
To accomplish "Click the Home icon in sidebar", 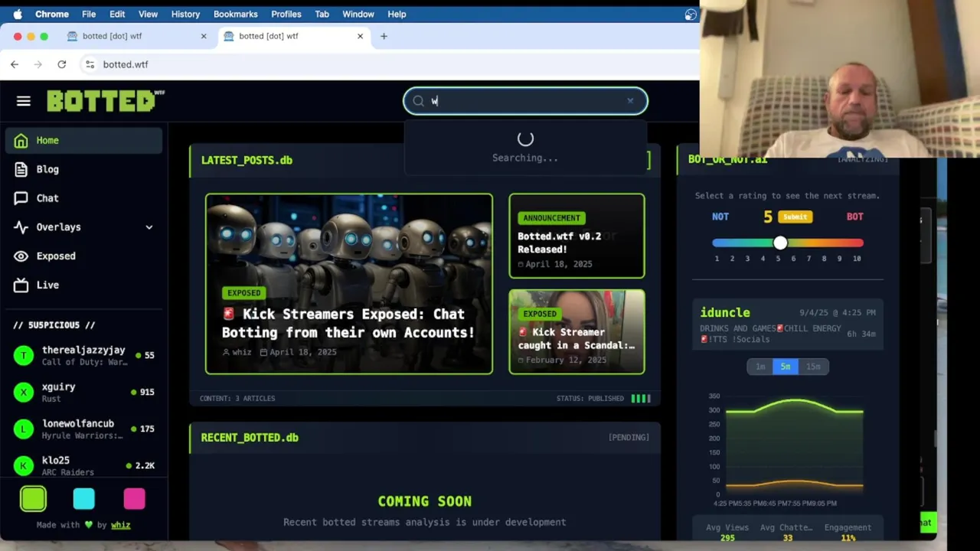I will (x=21, y=140).
